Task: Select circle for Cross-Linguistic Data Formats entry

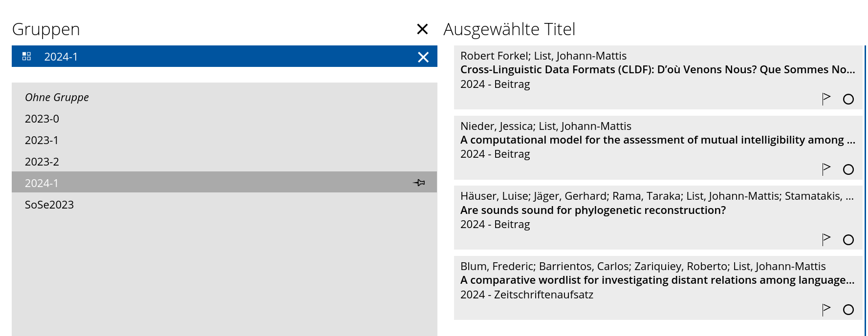Action: pyautogui.click(x=848, y=99)
